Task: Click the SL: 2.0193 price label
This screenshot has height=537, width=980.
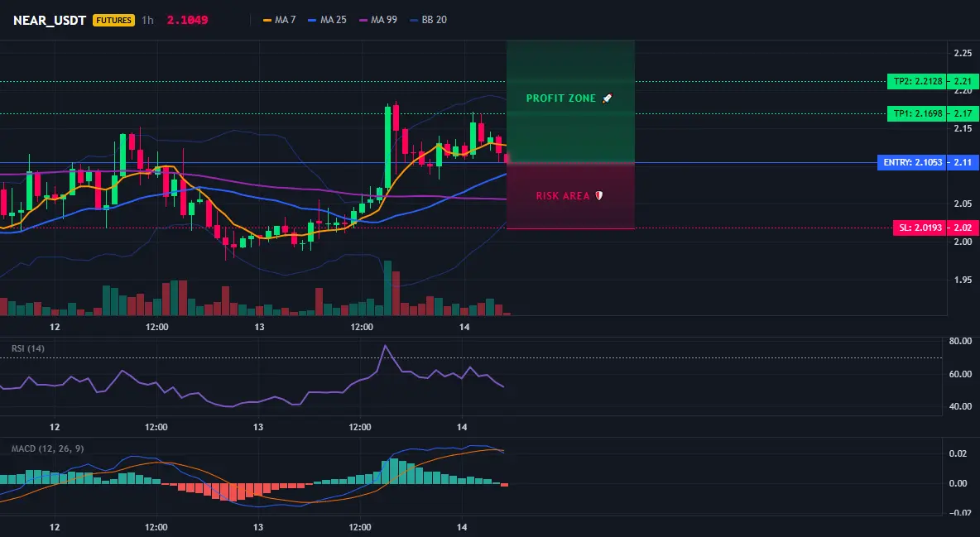Action: coord(920,228)
